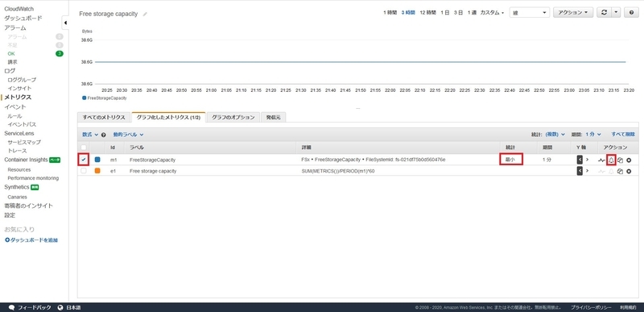Change m1 metric blue color swatch
This screenshot has width=644, height=312.
(97, 160)
